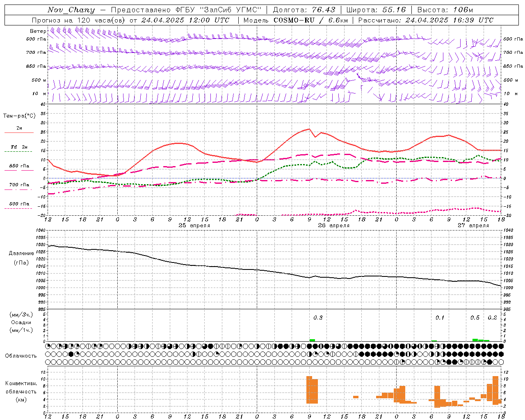The width and height of the screenshot is (525, 420).
Task: Click the forecast start time 24.04.2025 12:00 UTC
Action: pos(185,20)
